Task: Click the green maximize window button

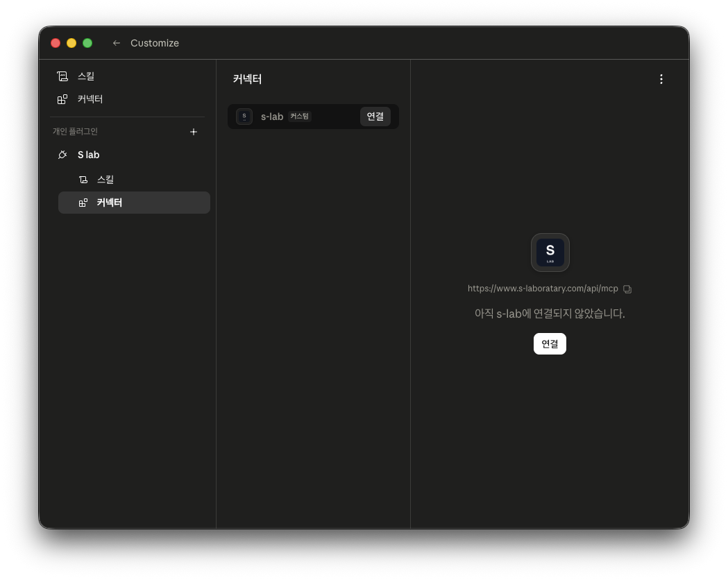Action: (87, 43)
